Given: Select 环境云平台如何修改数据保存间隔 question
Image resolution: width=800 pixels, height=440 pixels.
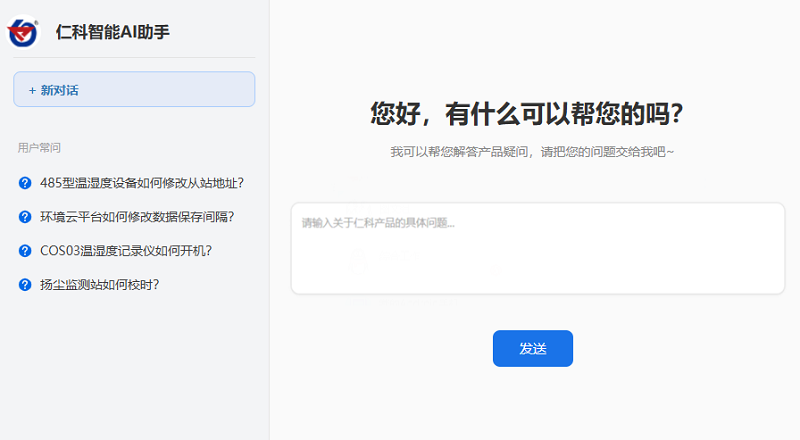Looking at the screenshot, I should coord(143,217).
